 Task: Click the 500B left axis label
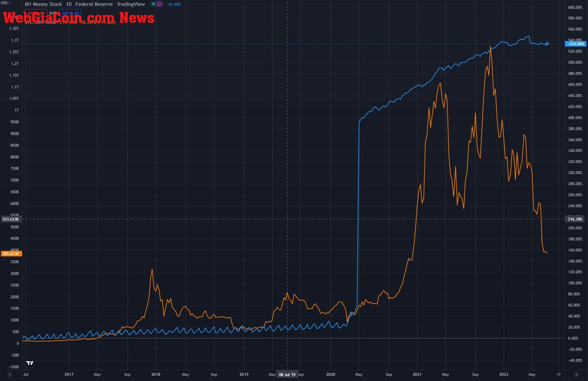pos(15,227)
